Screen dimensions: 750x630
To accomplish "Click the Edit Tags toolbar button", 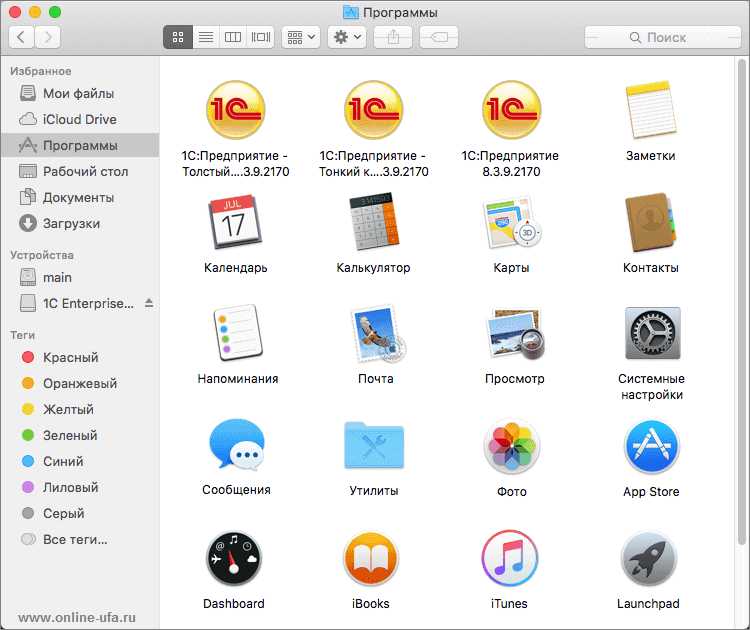I will coord(439,37).
